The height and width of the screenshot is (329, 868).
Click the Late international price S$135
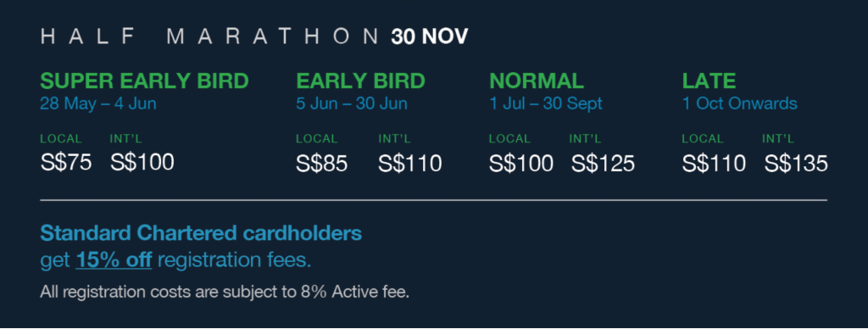pos(796,164)
